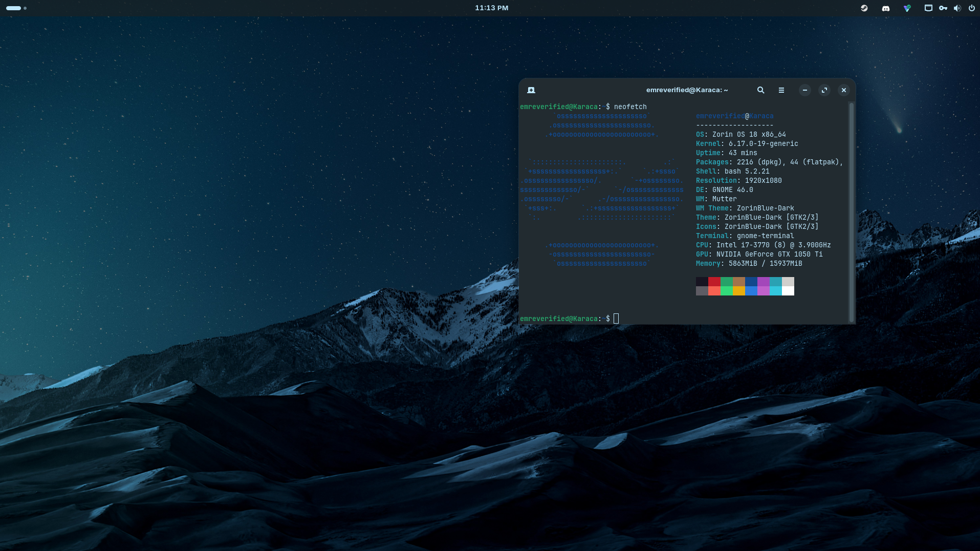This screenshot has height=551, width=980.
Task: Click the volume speaker icon in the top bar
Action: click(957, 8)
